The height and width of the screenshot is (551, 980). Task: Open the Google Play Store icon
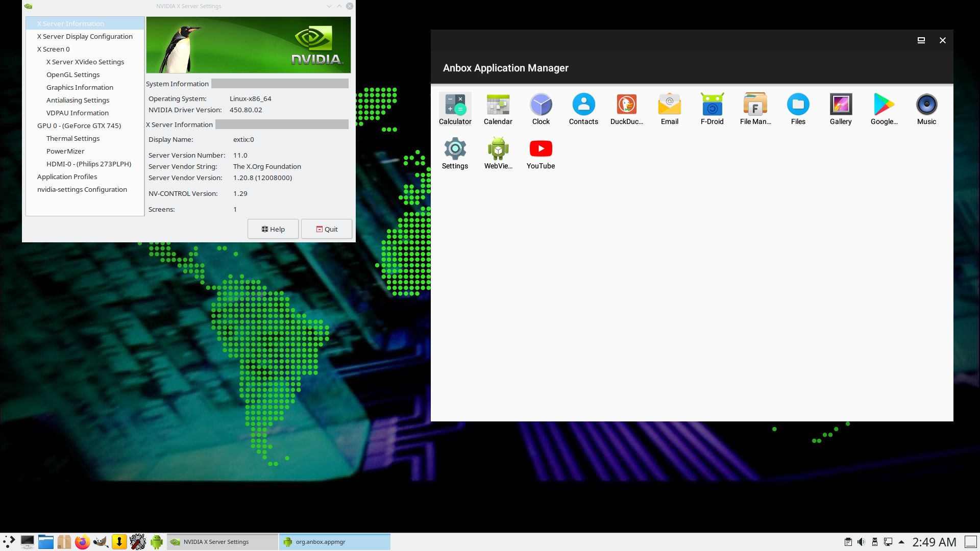[x=884, y=109]
